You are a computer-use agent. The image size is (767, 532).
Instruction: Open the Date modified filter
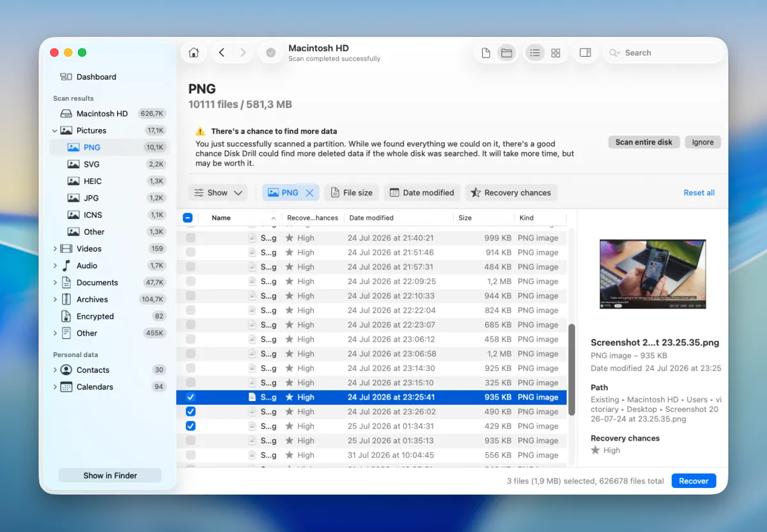click(x=422, y=193)
